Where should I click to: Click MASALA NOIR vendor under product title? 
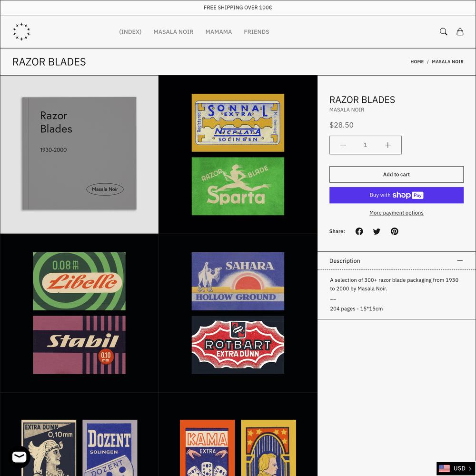347,110
